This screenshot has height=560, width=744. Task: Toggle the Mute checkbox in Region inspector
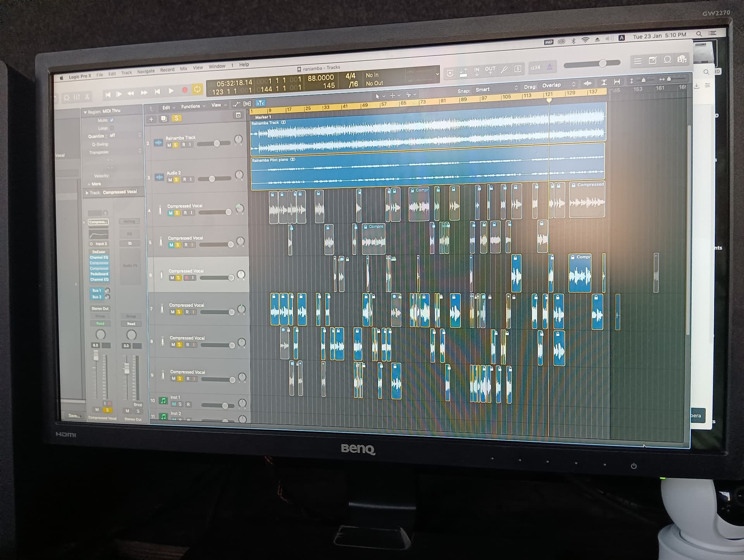pos(112,120)
